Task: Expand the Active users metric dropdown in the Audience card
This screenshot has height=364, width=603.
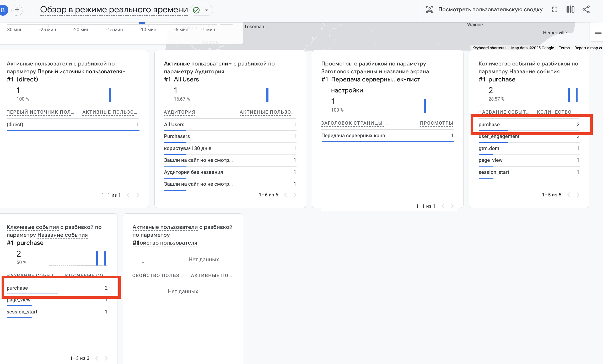Action: 230,64
